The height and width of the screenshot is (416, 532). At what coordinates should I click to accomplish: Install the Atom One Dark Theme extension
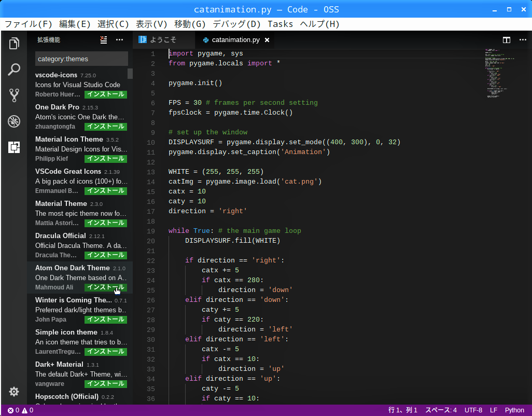click(106, 287)
